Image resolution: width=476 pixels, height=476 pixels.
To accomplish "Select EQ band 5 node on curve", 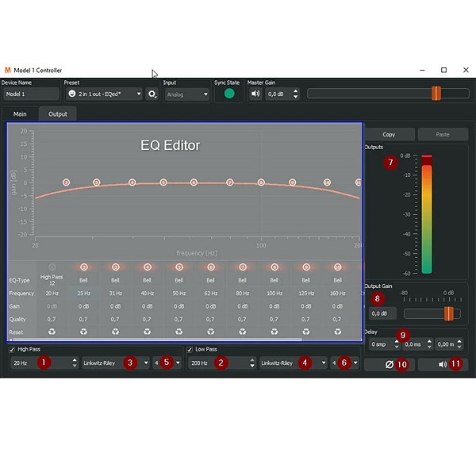I will coord(163,182).
